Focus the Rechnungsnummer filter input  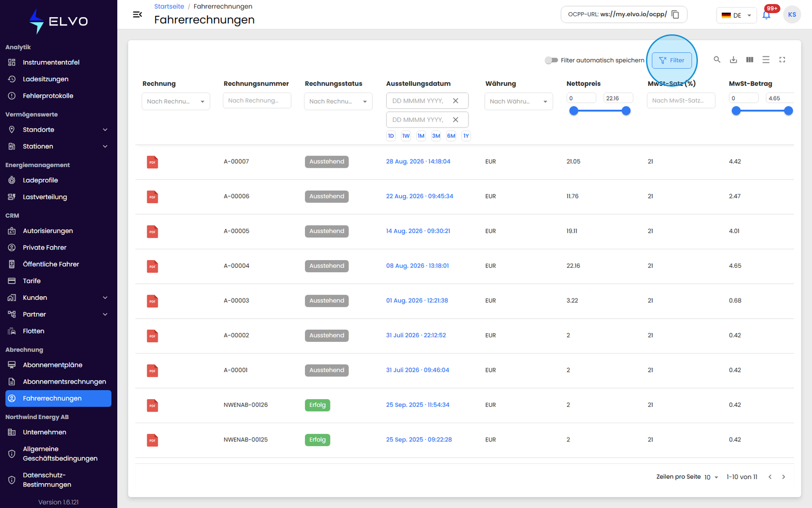click(257, 101)
